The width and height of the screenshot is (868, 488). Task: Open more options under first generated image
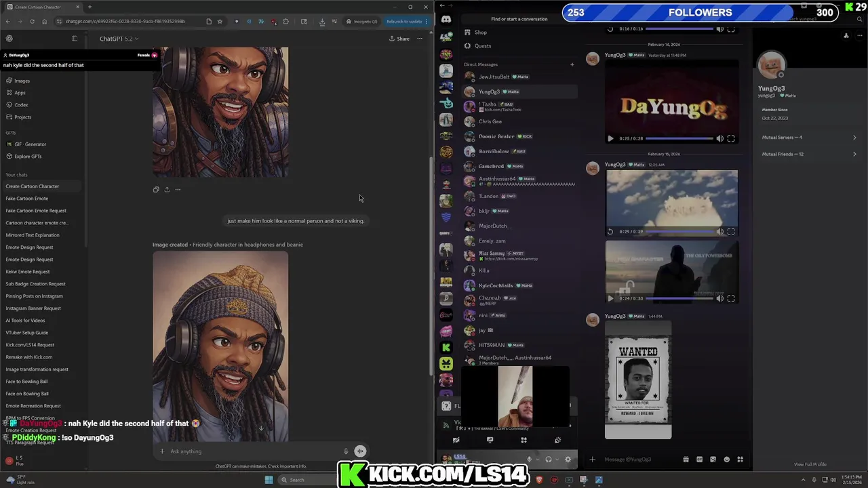tap(178, 190)
